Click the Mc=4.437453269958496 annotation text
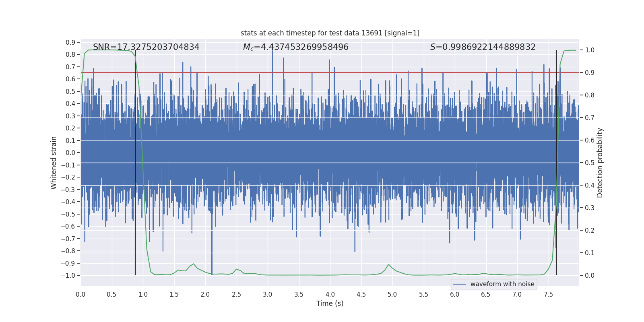This screenshot has width=644, height=322. click(296, 47)
